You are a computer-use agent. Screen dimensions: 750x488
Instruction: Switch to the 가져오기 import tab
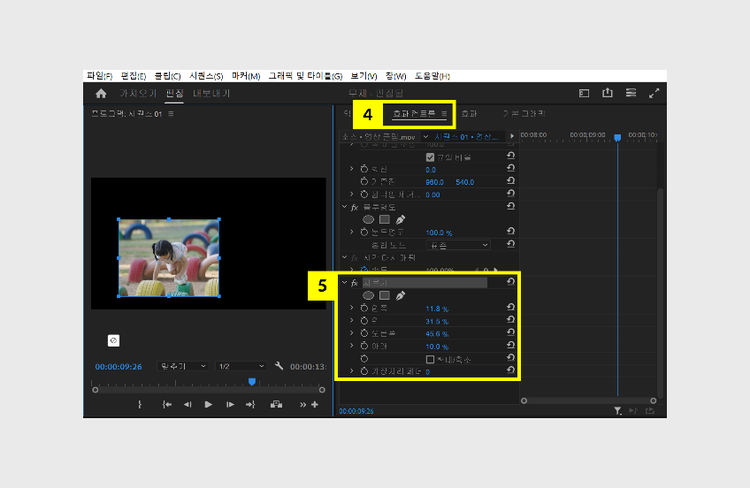(x=138, y=93)
